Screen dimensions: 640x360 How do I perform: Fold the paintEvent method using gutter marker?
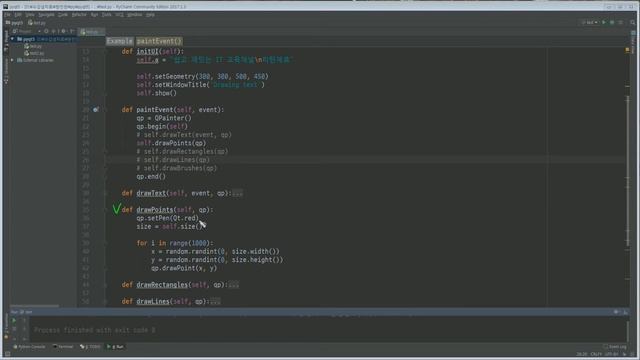(105, 110)
